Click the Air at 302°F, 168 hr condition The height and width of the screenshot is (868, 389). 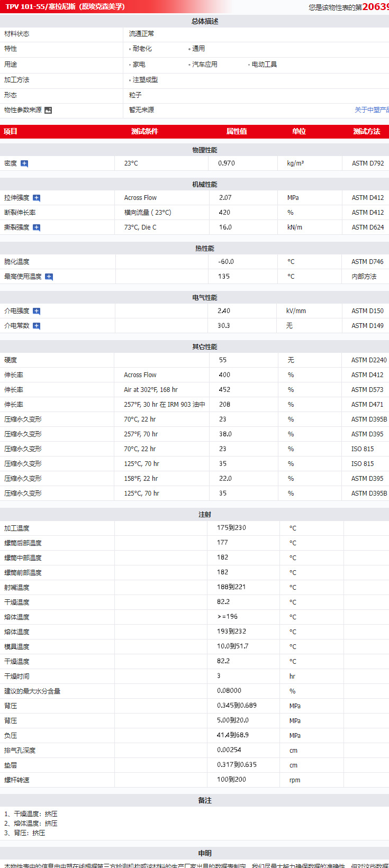151,390
